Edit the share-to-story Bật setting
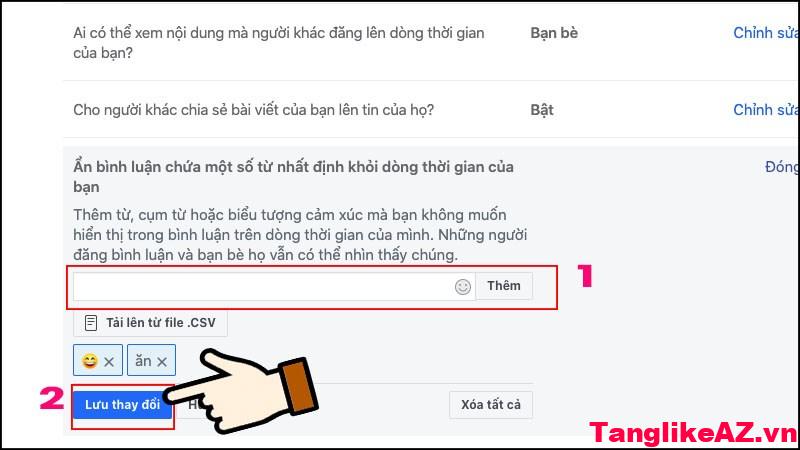 [765, 110]
